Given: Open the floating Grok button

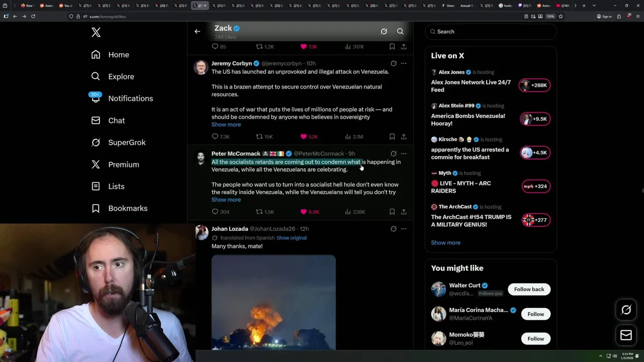Looking at the screenshot, I should 626,310.
